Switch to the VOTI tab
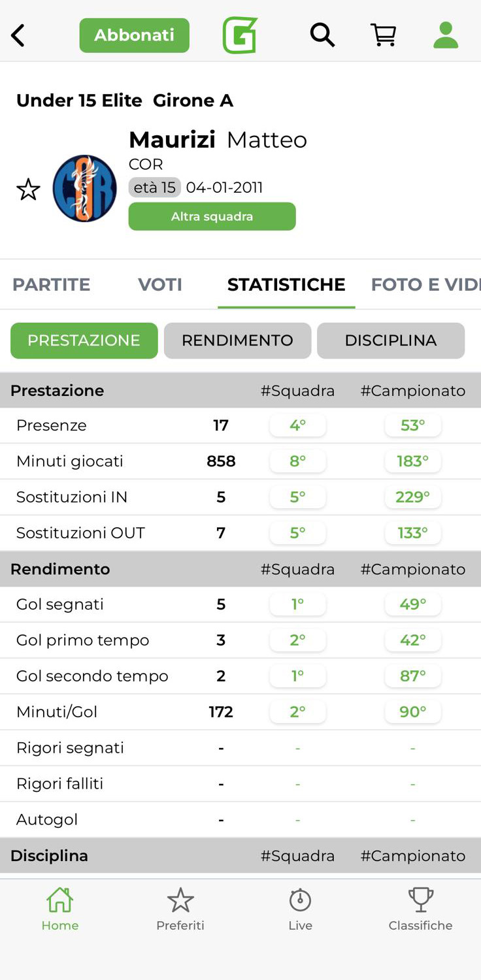The width and height of the screenshot is (481, 980). tap(160, 285)
